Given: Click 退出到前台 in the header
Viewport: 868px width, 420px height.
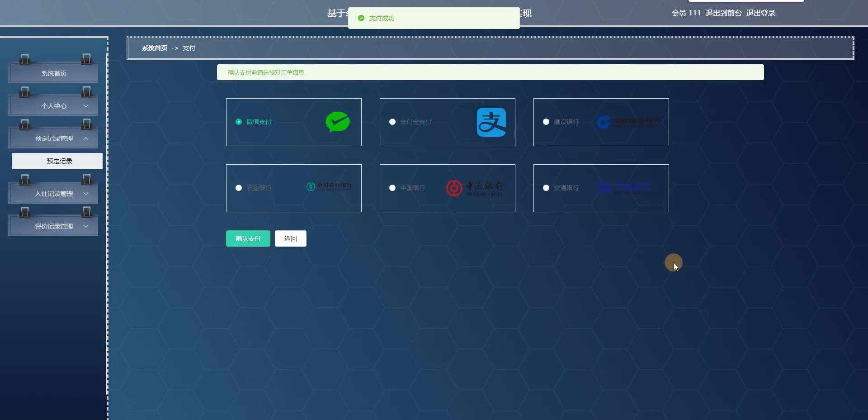Looking at the screenshot, I should [x=723, y=13].
